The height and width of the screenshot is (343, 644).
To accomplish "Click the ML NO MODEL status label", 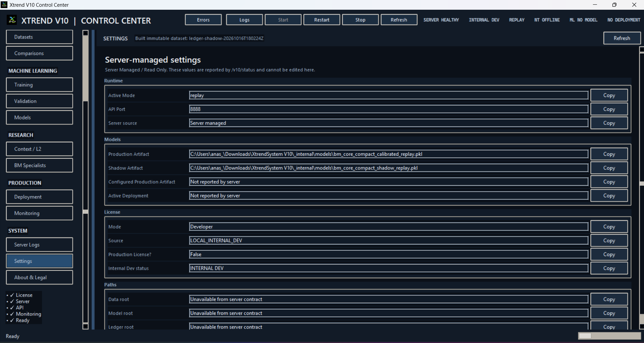I will point(584,20).
